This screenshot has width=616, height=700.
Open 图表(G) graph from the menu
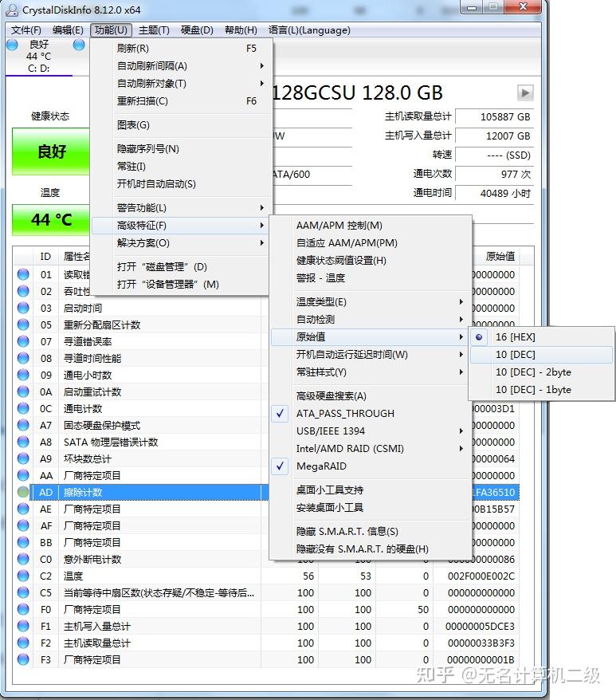181,125
